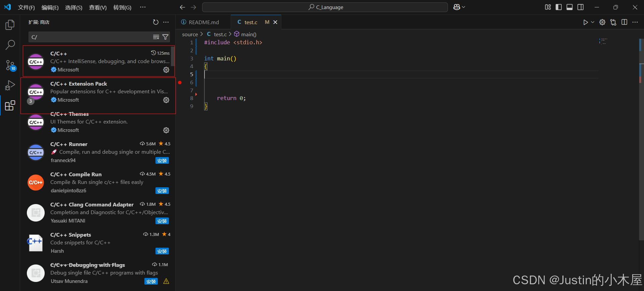Open the overflow menu ellipsis in menu bar
Screen dimensions: 644x291
tap(143, 7)
